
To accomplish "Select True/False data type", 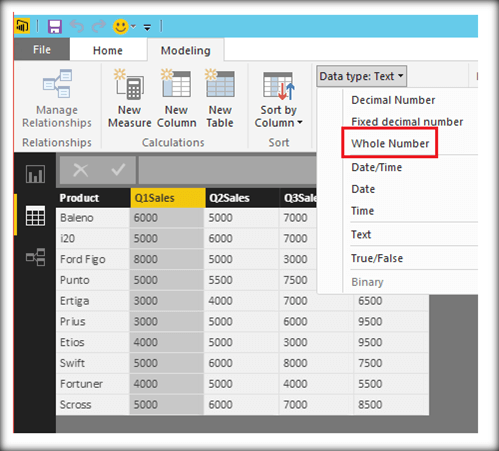I will (377, 258).
